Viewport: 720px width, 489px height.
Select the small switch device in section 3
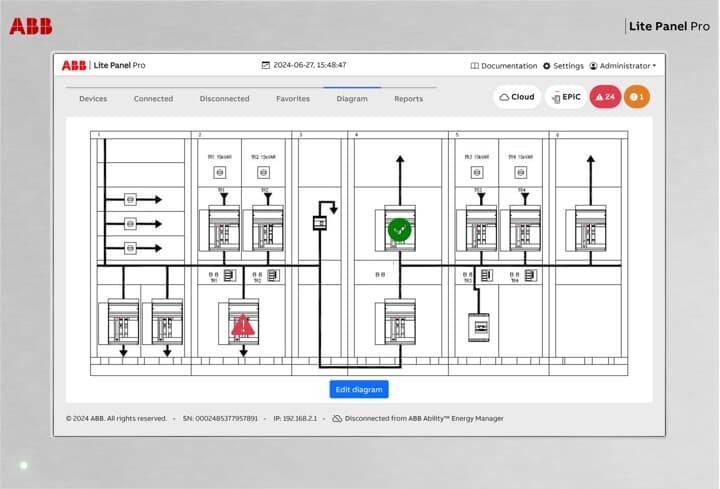[320, 223]
